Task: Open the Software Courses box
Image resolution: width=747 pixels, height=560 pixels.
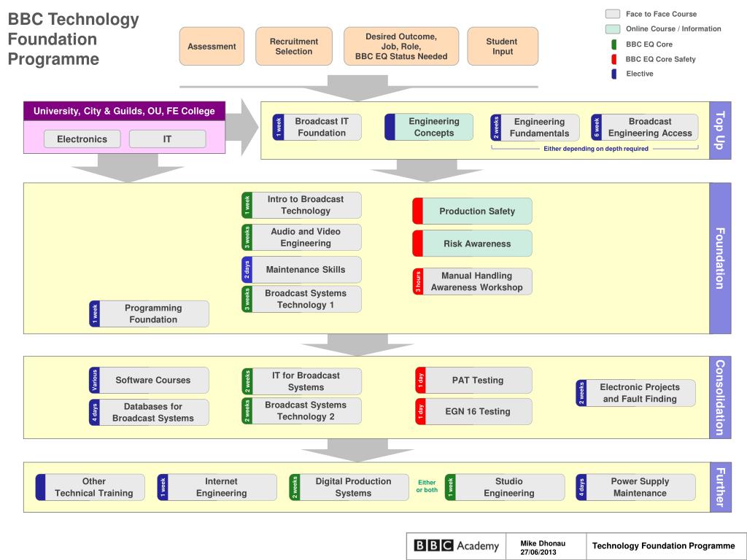Action: (x=149, y=380)
